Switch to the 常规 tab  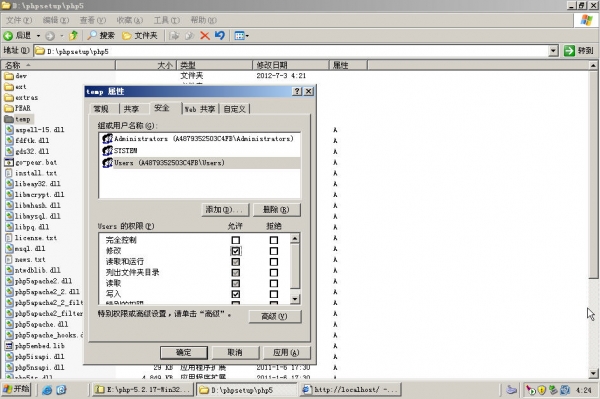click(x=101, y=109)
